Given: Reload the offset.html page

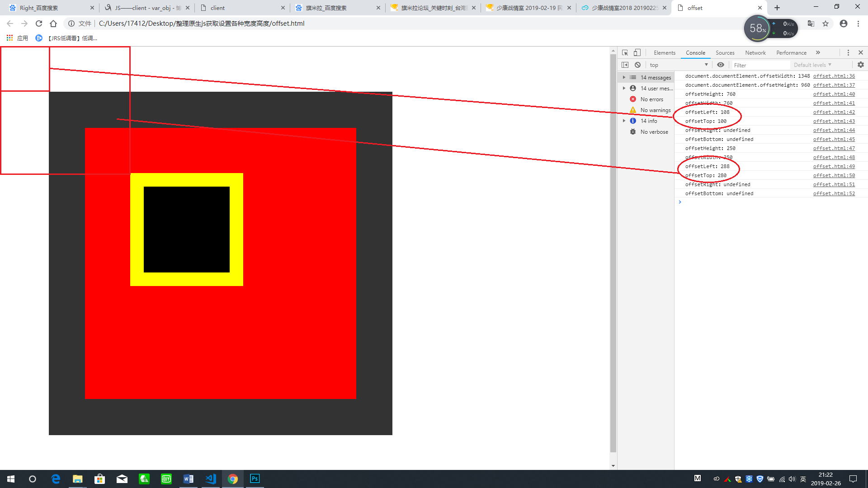Looking at the screenshot, I should pyautogui.click(x=39, y=23).
